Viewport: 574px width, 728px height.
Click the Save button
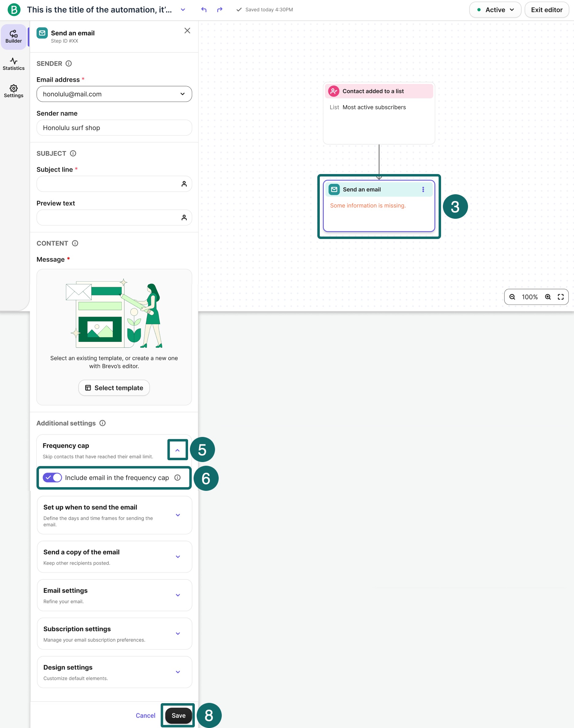click(x=179, y=715)
